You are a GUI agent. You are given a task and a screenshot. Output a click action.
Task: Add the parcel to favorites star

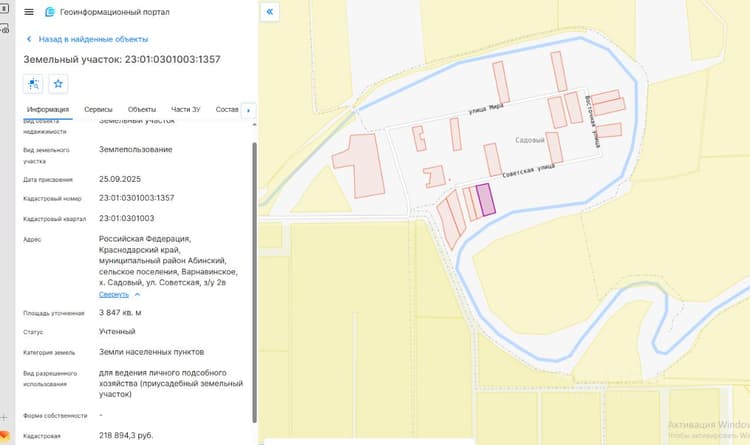click(58, 84)
